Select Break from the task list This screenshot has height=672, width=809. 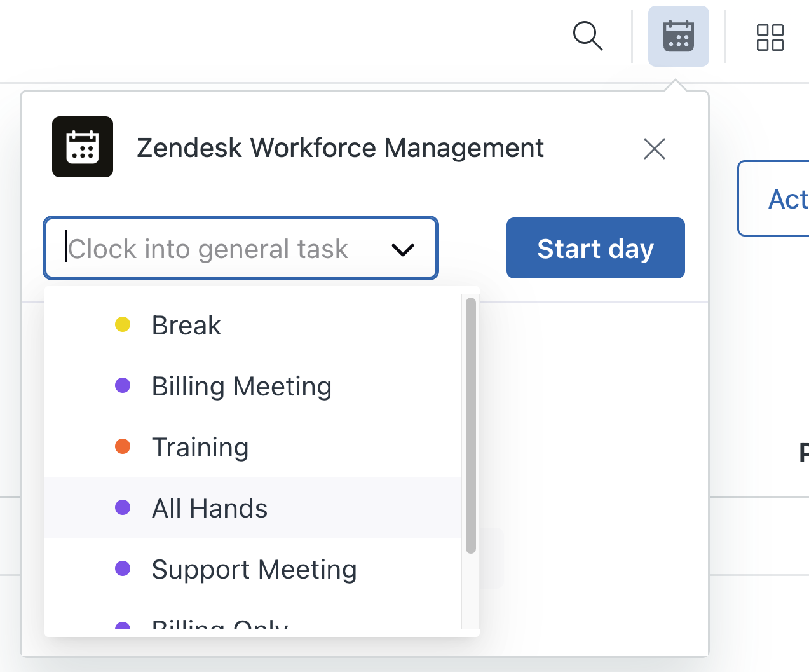coord(187,326)
